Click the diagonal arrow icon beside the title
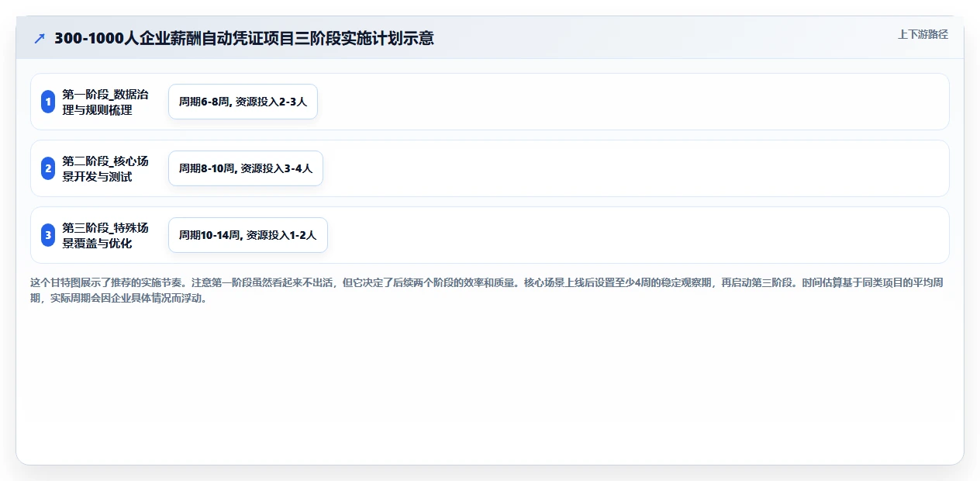Image resolution: width=980 pixels, height=481 pixels. click(40, 38)
